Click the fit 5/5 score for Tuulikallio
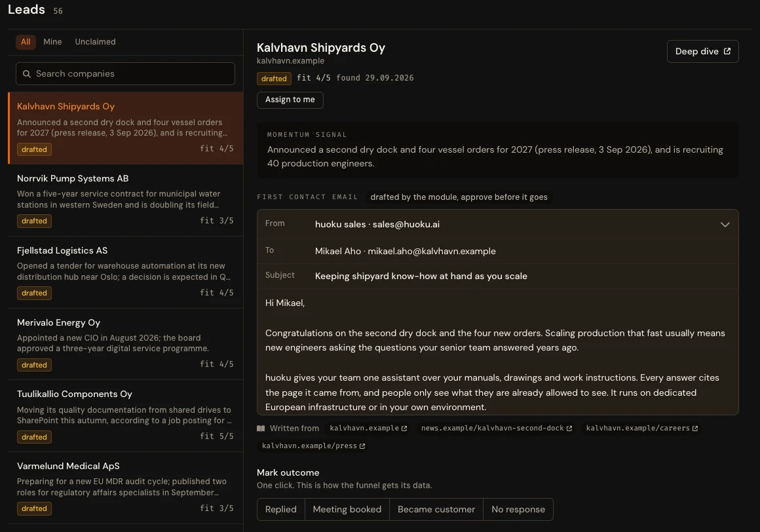The height and width of the screenshot is (532, 760). [x=217, y=436]
